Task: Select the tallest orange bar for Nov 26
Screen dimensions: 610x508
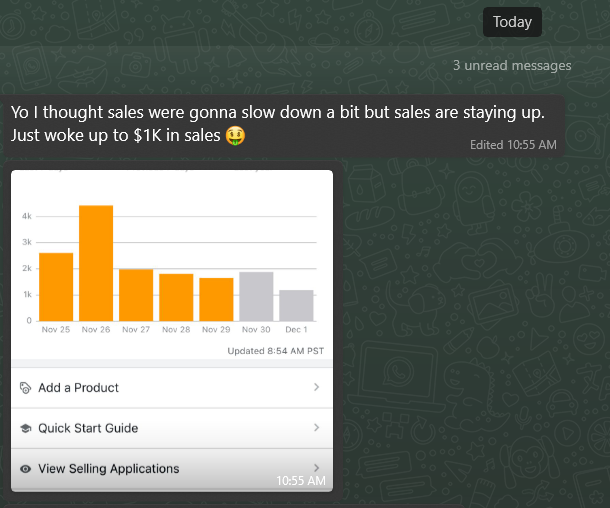Action: click(x=96, y=262)
